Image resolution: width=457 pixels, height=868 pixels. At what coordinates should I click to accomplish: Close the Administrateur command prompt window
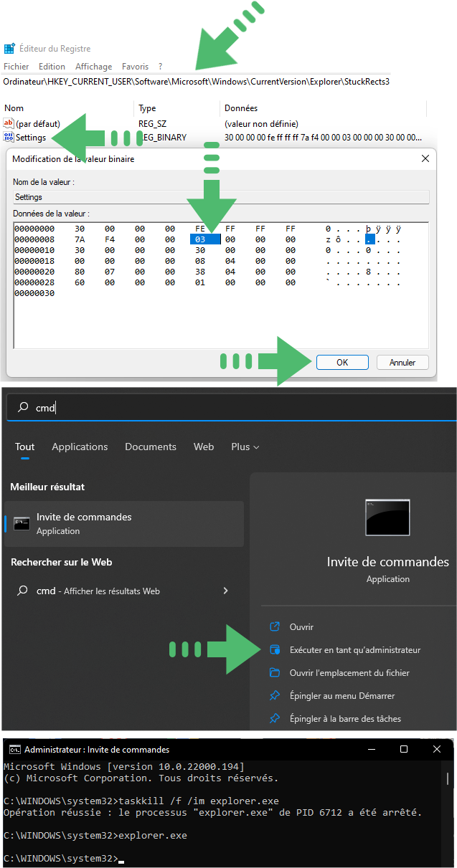click(437, 750)
